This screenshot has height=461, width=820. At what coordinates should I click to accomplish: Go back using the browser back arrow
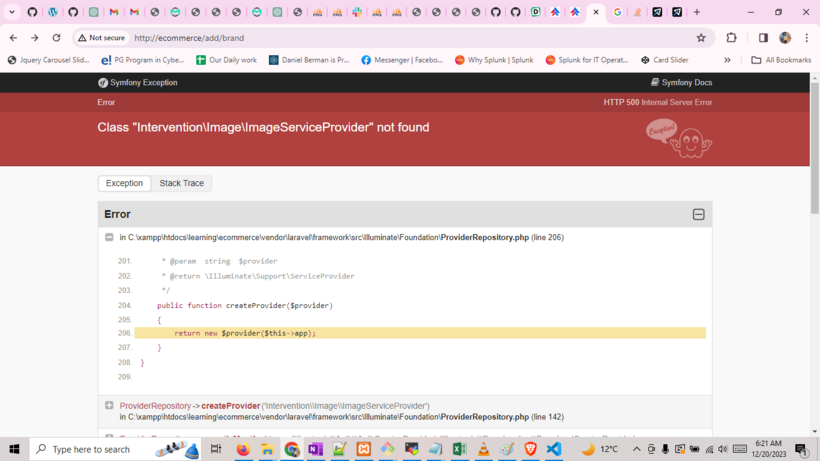(x=13, y=38)
